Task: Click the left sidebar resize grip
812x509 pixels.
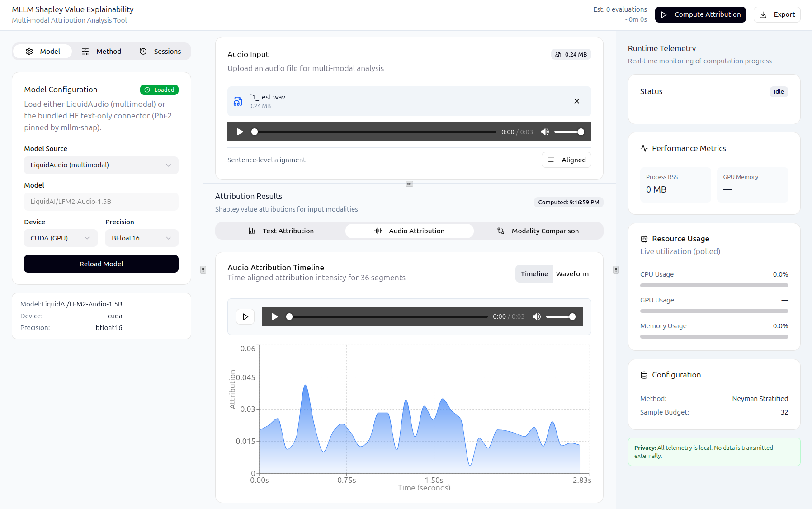Action: click(203, 270)
